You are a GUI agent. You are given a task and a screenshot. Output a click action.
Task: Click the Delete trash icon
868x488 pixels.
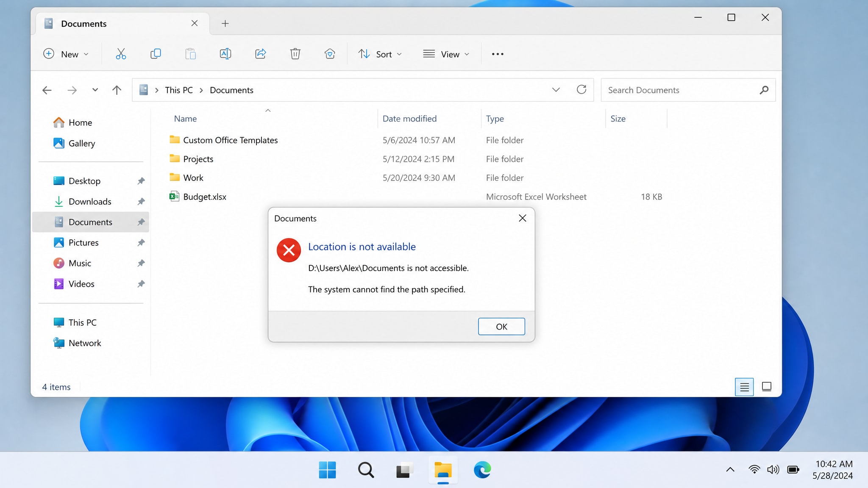coord(295,54)
